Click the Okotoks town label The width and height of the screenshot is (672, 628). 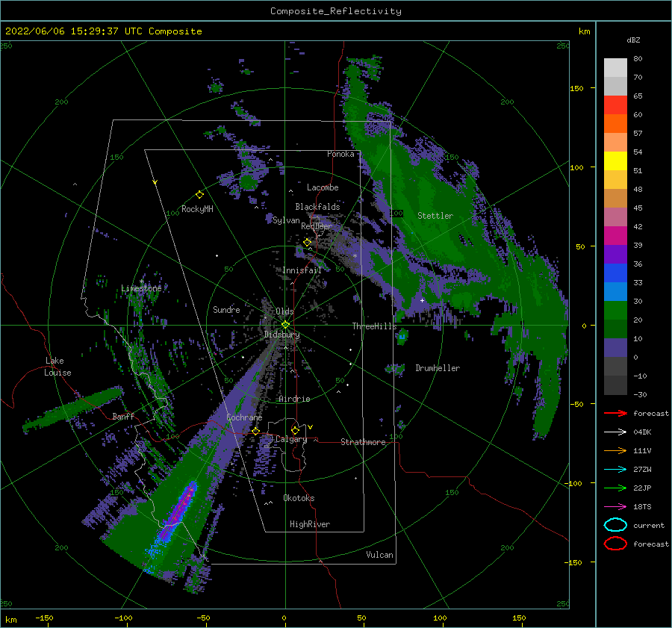click(299, 498)
